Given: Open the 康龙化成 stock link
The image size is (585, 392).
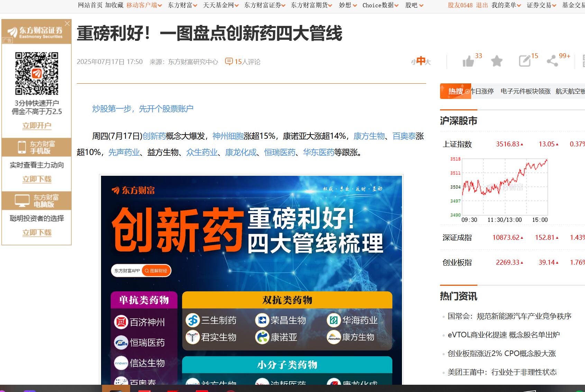Looking at the screenshot, I should pos(241,152).
